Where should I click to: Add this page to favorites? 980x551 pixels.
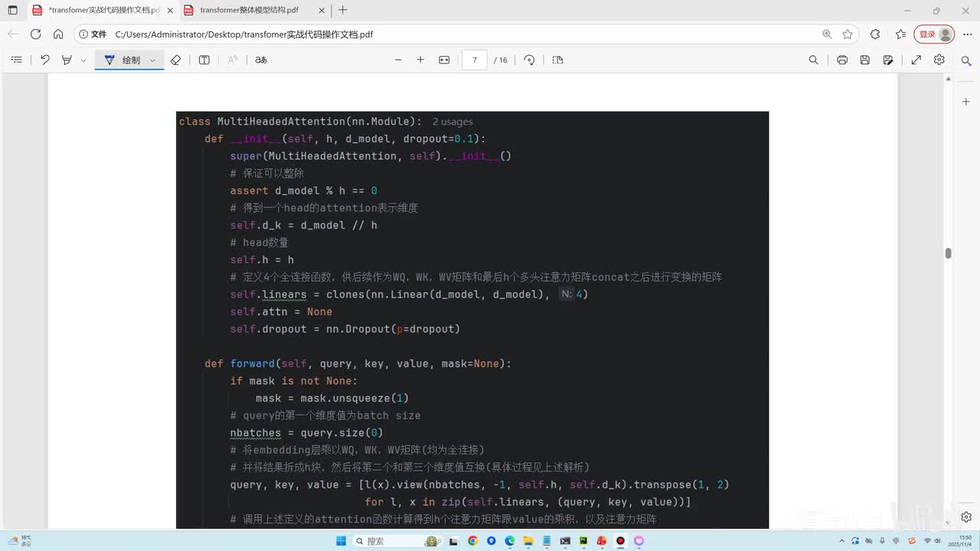[848, 34]
